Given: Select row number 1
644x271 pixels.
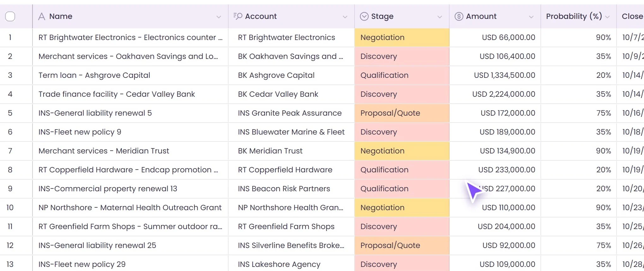Looking at the screenshot, I should [10, 37].
